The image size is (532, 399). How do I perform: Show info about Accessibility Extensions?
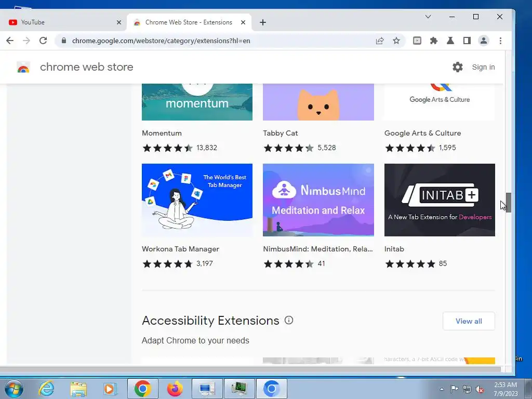click(x=289, y=320)
